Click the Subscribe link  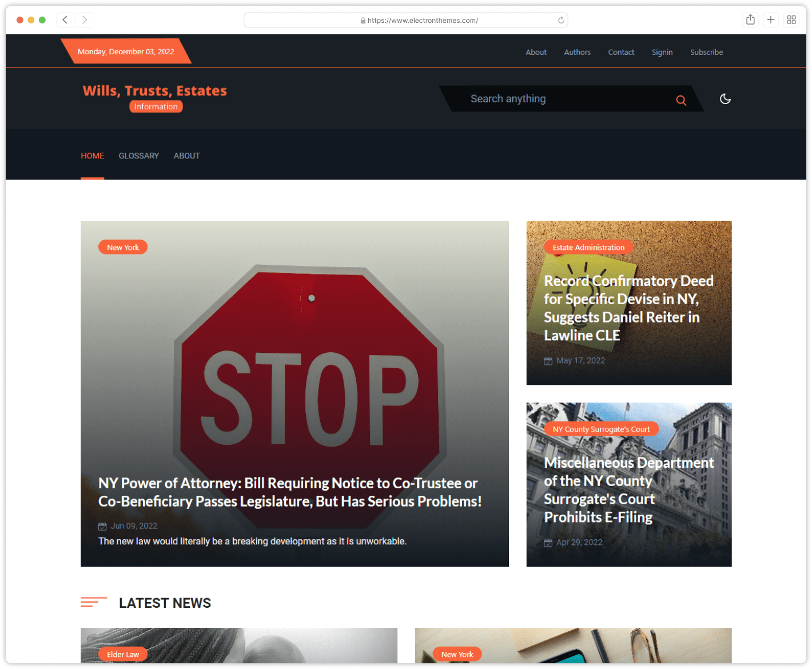coord(706,52)
